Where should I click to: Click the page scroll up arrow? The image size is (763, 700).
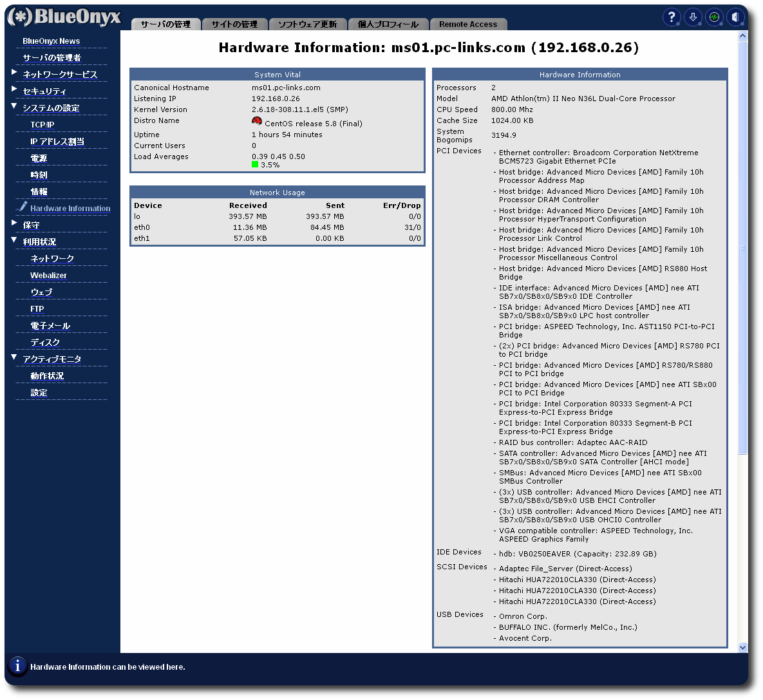(x=742, y=36)
